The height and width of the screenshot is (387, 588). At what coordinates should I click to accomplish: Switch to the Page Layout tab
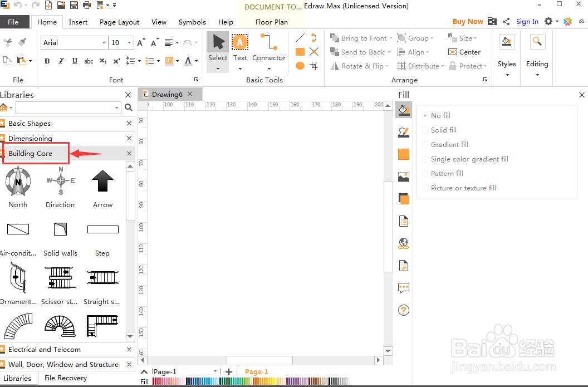(x=119, y=22)
